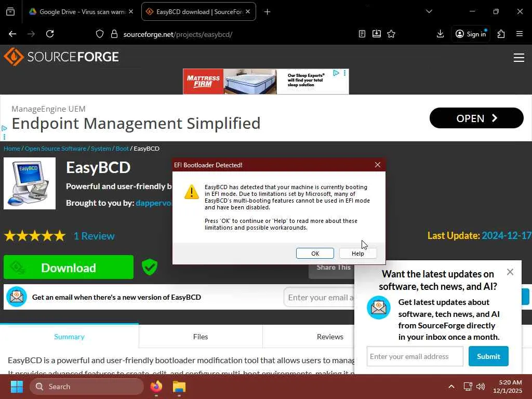Click the green Download button
Image resolution: width=532 pixels, height=399 pixels.
69,268
